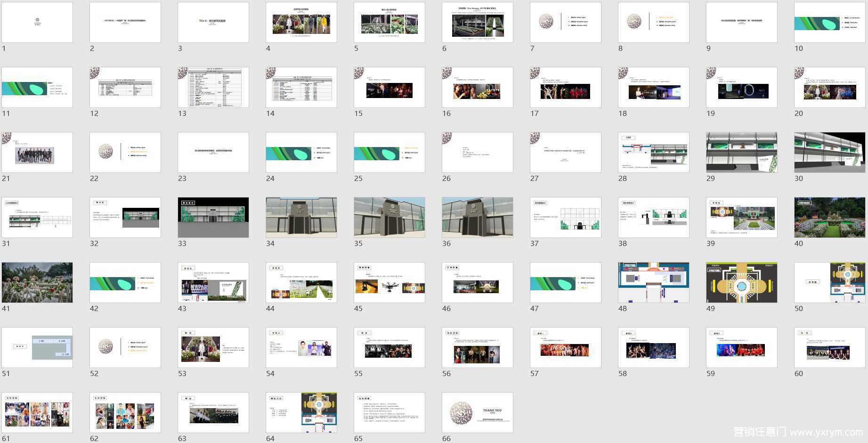Select slide 30 thumbnail
This screenshot has width=868, height=443.
pos(830,152)
